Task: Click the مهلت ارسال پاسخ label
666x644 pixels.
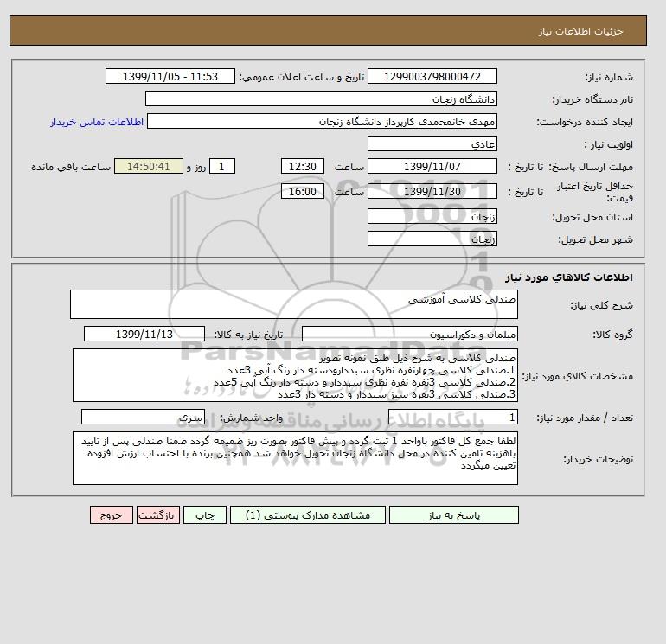Action: tap(592, 167)
